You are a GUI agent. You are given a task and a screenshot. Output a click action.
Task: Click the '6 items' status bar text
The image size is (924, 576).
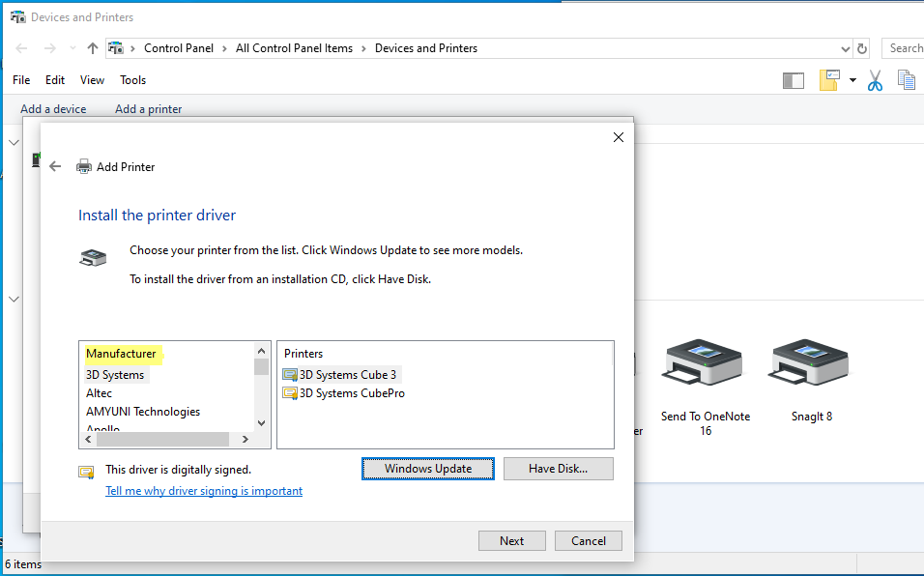tap(23, 564)
